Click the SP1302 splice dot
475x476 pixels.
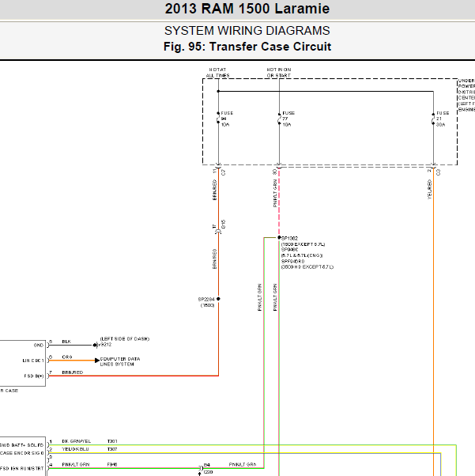click(x=279, y=237)
